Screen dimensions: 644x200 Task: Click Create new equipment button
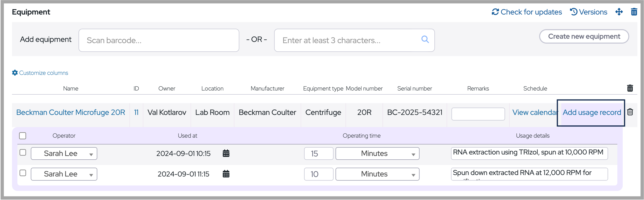coord(584,36)
